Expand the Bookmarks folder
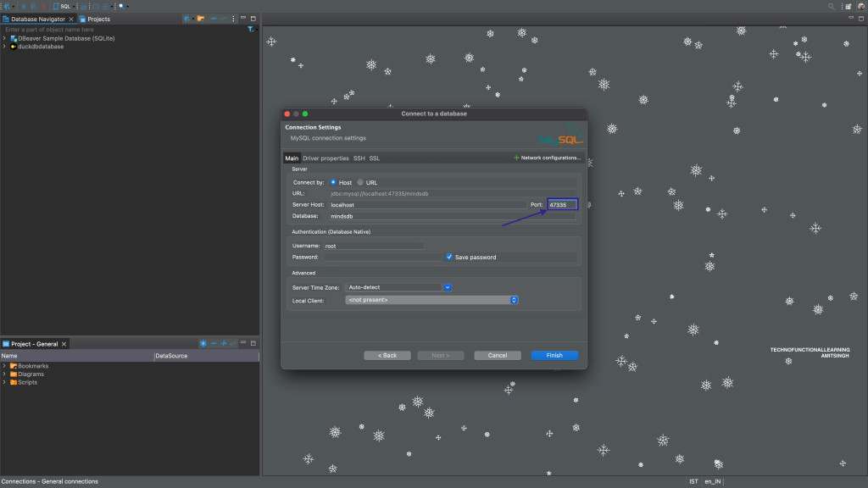The height and width of the screenshot is (488, 868). coord(4,366)
